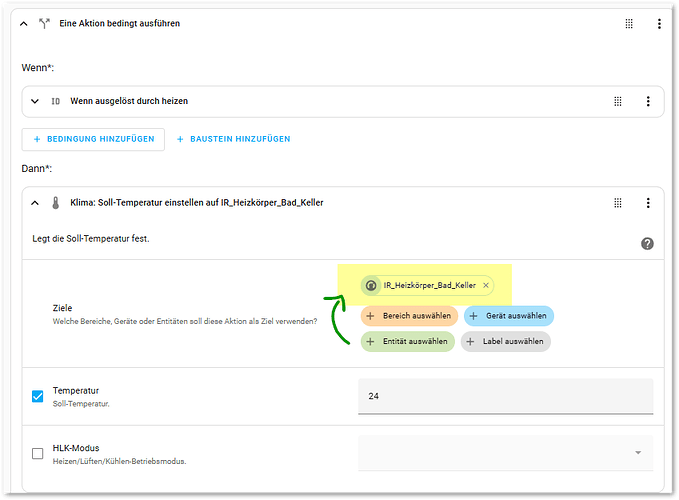The height and width of the screenshot is (500, 679).
Task: Open three-dot menu for 'Wenn ausgelöst durch heizen'
Action: point(648,101)
